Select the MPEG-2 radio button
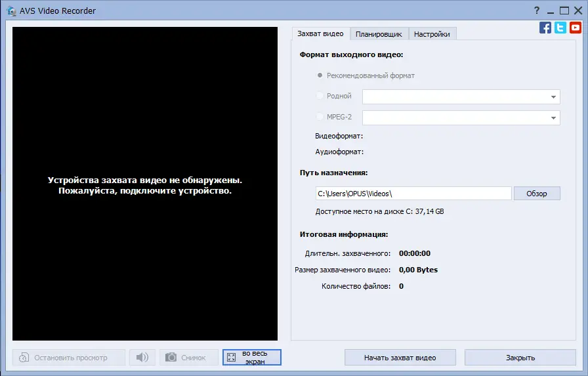 [x=320, y=117]
